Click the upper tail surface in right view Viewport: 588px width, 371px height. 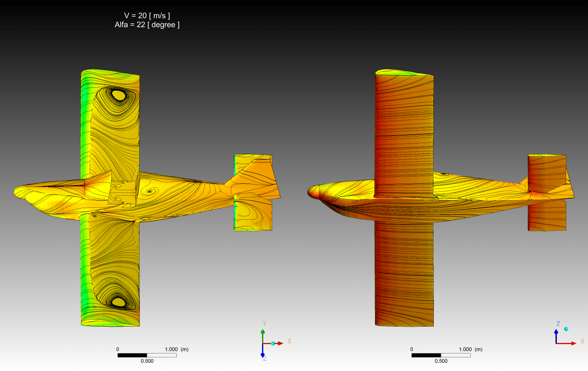point(547,171)
